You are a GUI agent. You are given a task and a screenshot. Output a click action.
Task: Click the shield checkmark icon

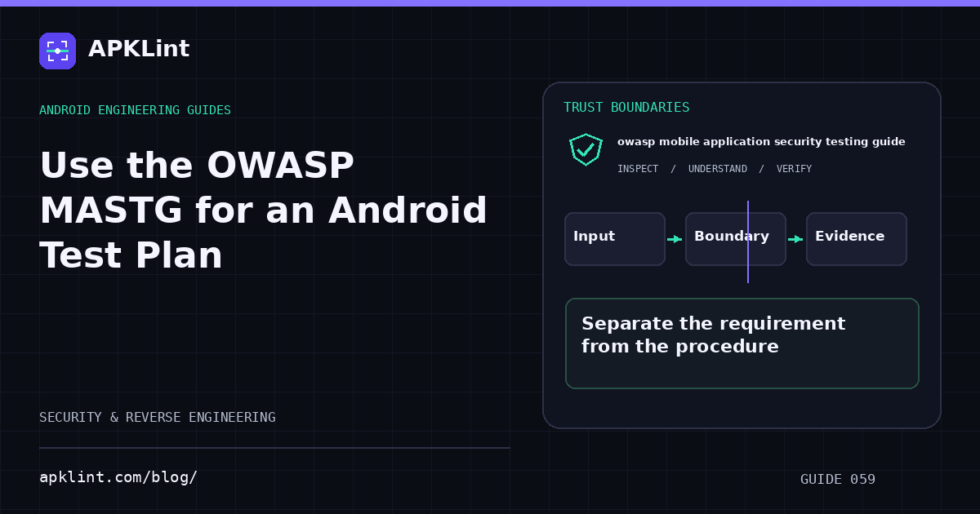[586, 149]
